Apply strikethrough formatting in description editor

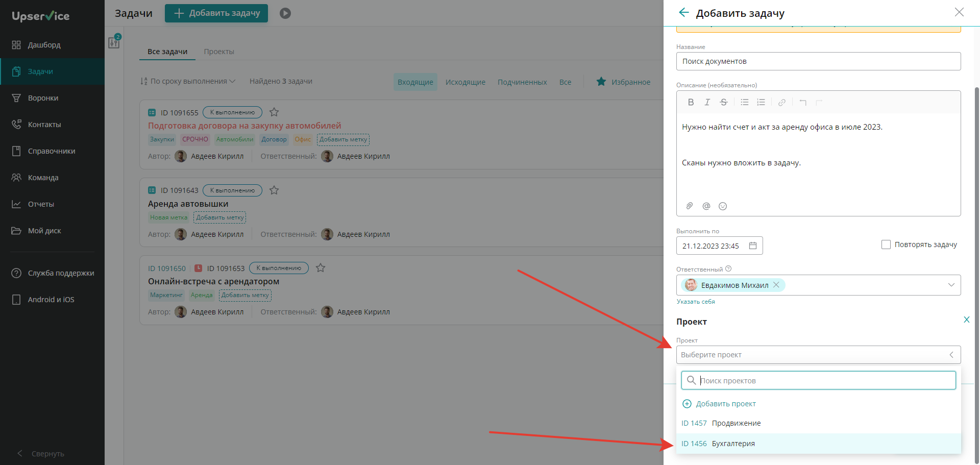[x=724, y=102]
